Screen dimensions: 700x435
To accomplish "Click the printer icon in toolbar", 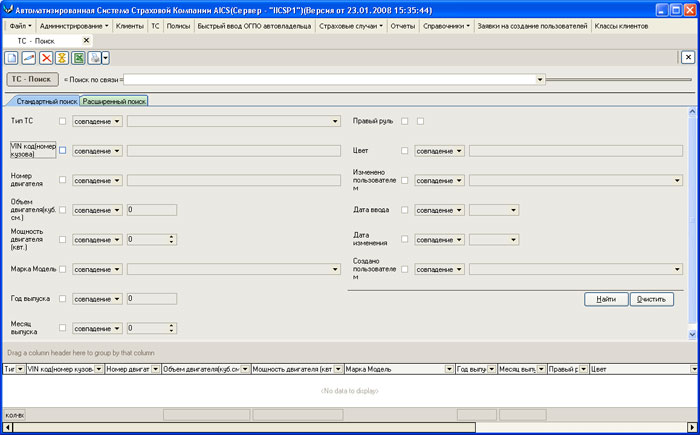I will click(x=93, y=58).
